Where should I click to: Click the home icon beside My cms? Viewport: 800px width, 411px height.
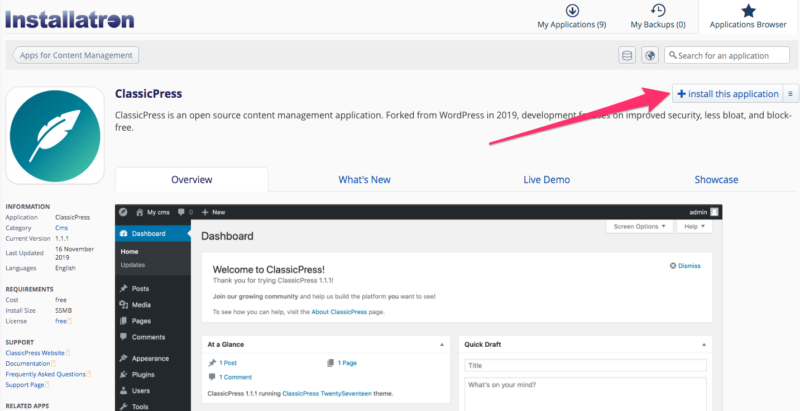pos(139,212)
